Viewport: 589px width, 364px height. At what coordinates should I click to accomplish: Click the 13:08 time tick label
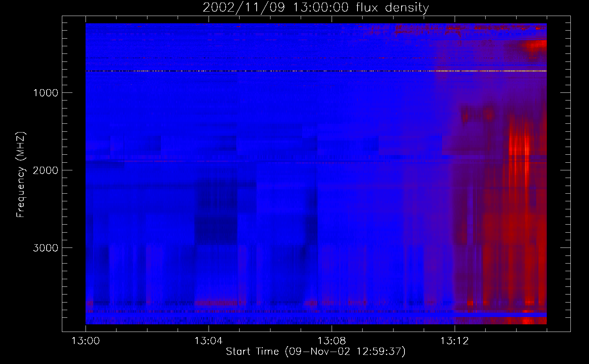coord(331,341)
